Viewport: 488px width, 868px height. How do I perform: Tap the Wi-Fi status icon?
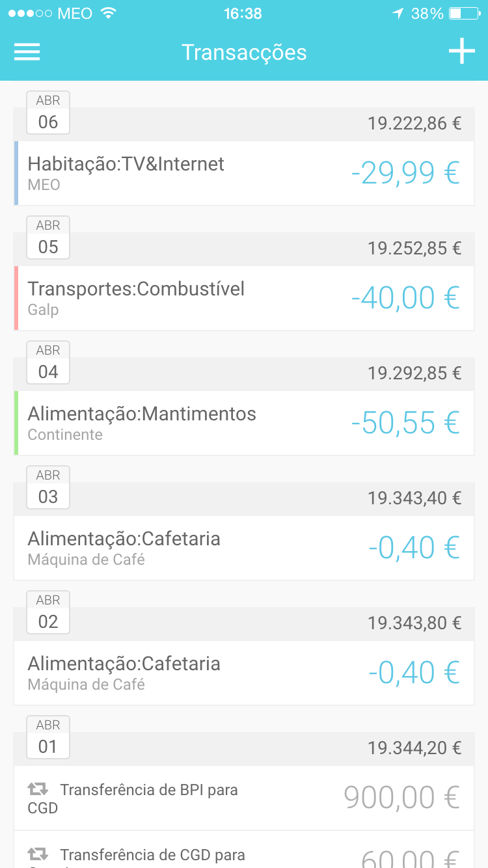pyautogui.click(x=109, y=13)
